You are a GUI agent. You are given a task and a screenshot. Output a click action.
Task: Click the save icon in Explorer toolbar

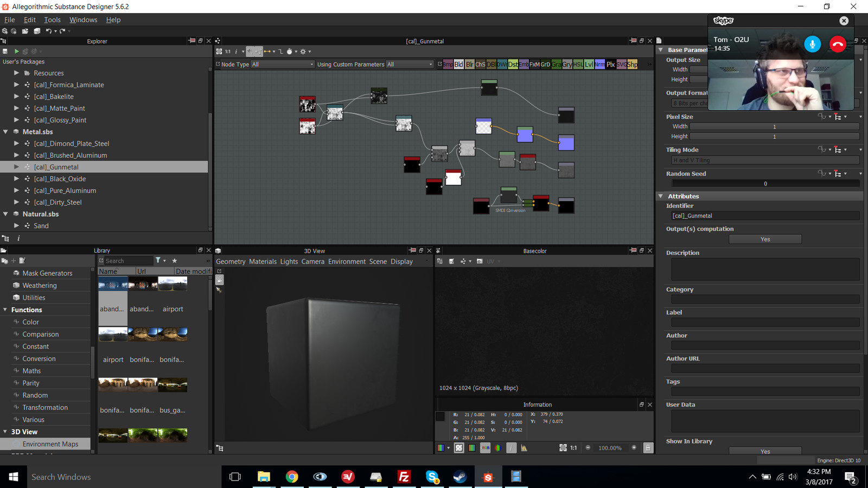5,52
